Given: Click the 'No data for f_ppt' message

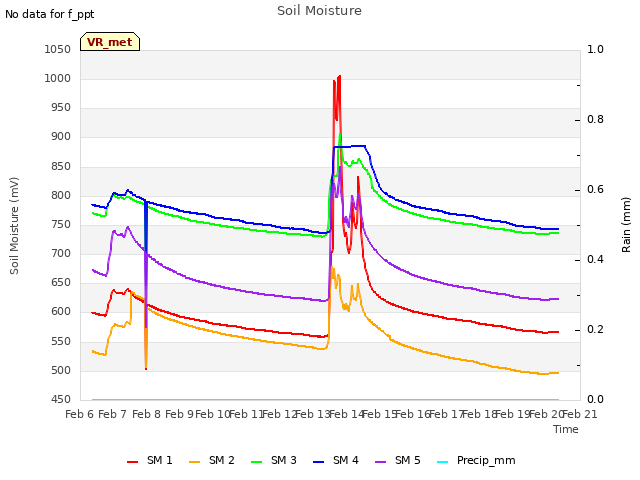Looking at the screenshot, I should (x=50, y=15).
